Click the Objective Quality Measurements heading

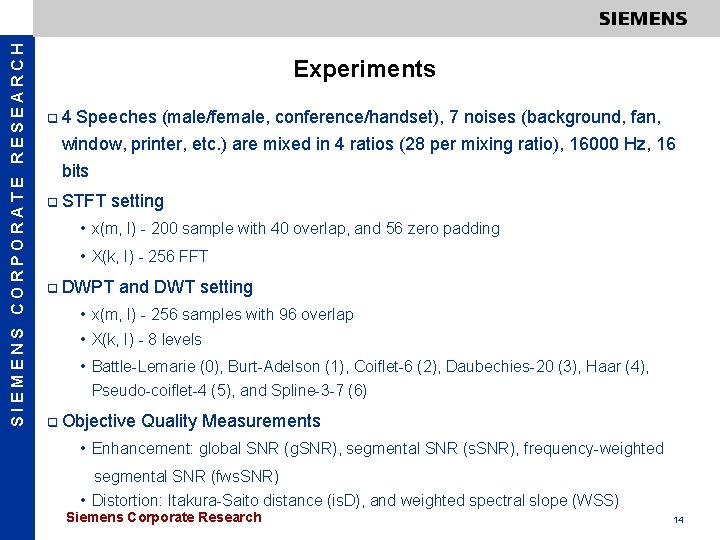point(191,421)
